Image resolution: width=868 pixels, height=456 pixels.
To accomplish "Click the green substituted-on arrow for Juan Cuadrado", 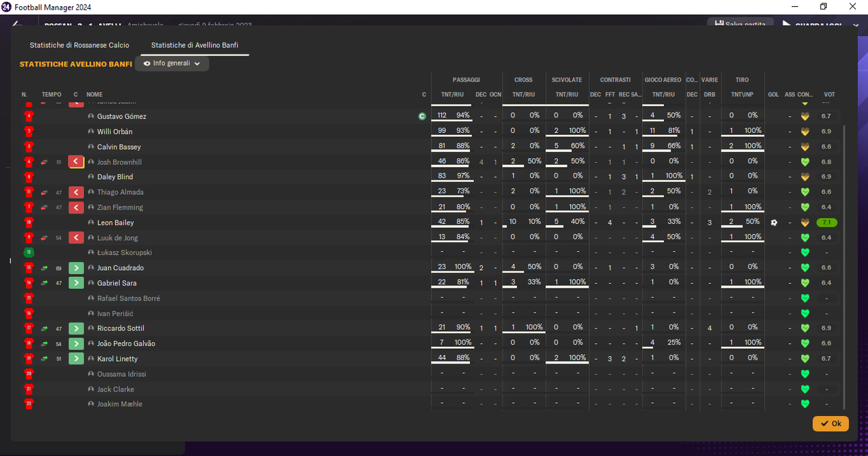I will tap(76, 268).
